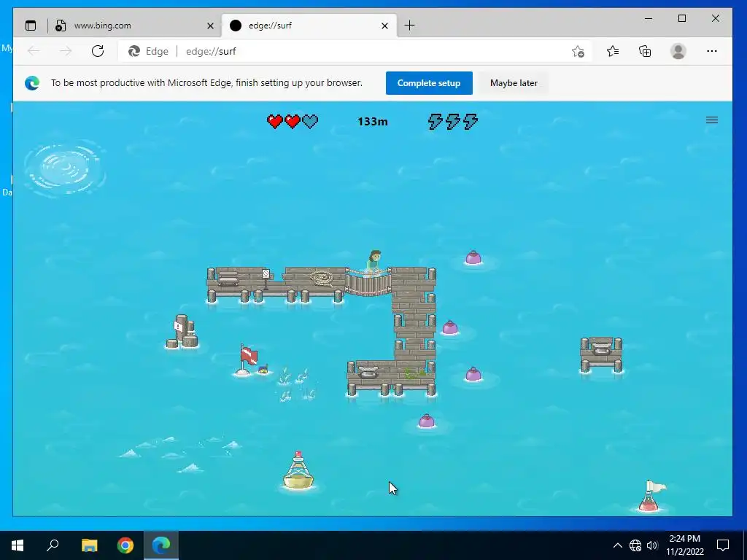Reload the page with refresh icon

tap(98, 51)
